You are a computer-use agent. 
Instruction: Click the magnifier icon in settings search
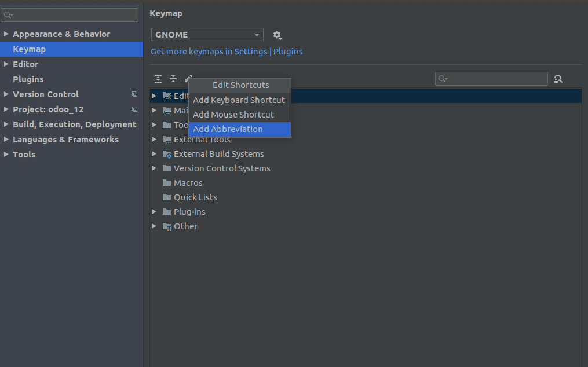[x=8, y=15]
